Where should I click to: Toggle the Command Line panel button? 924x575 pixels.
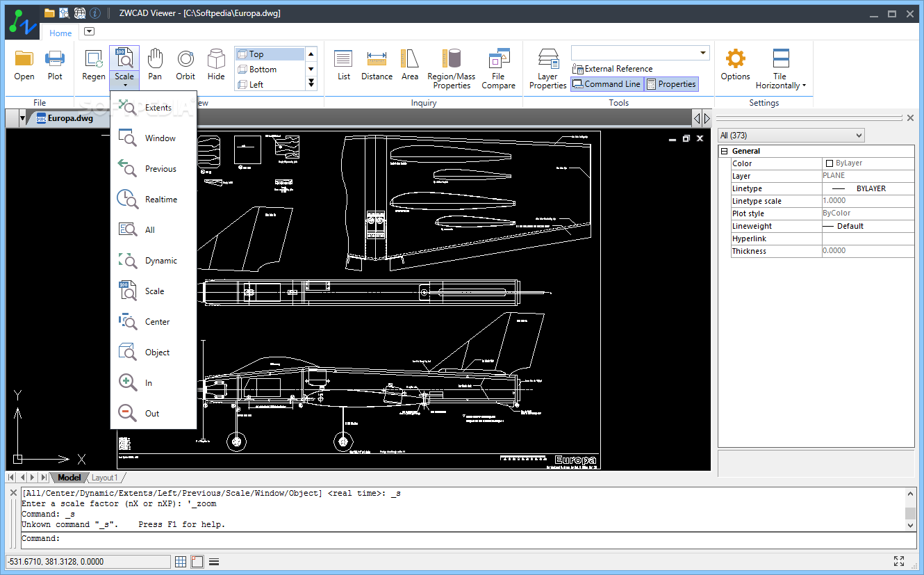pos(606,84)
